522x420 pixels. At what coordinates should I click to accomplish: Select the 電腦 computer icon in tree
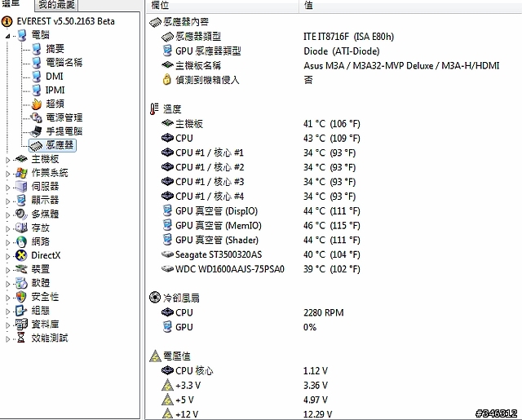tap(22, 35)
